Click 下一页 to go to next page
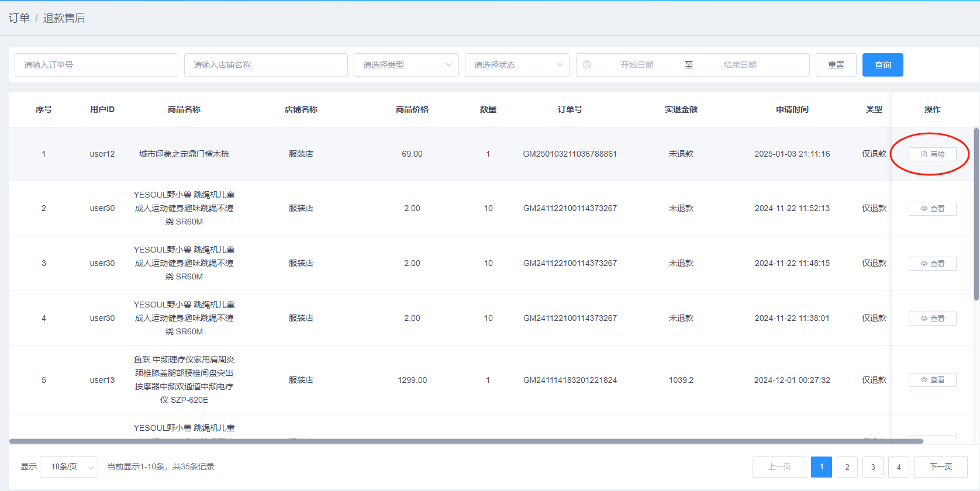980x491 pixels. click(x=940, y=466)
